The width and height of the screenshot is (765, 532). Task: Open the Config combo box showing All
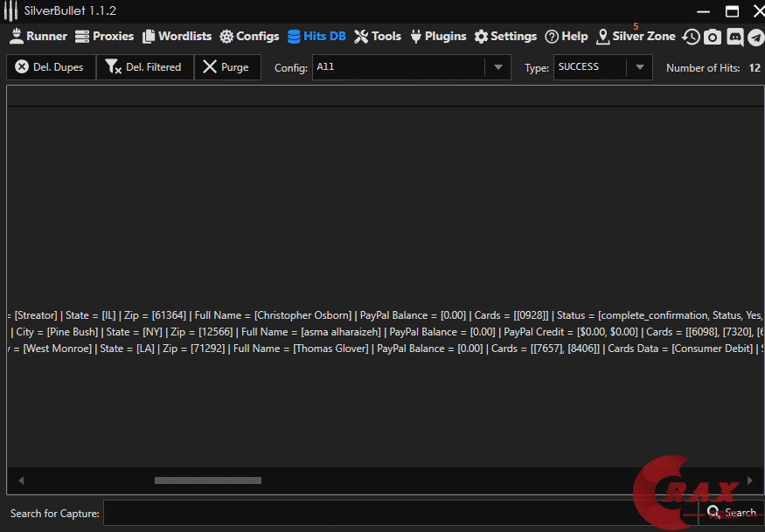coord(411,66)
